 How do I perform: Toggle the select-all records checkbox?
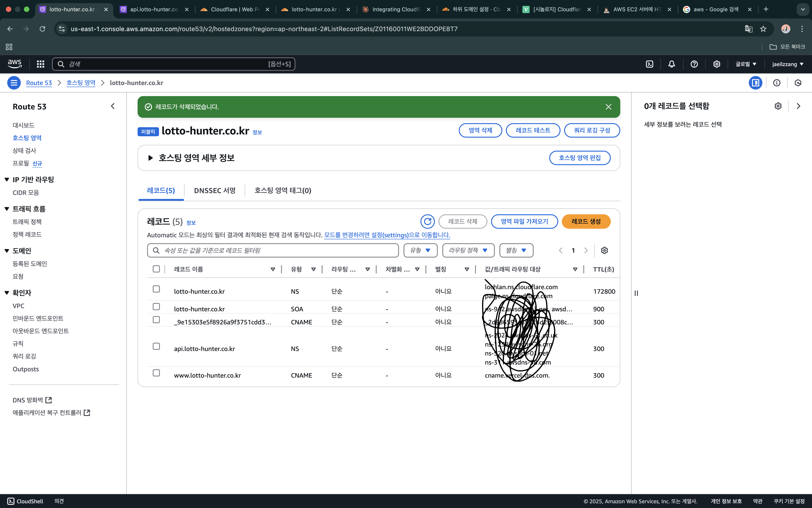point(156,269)
